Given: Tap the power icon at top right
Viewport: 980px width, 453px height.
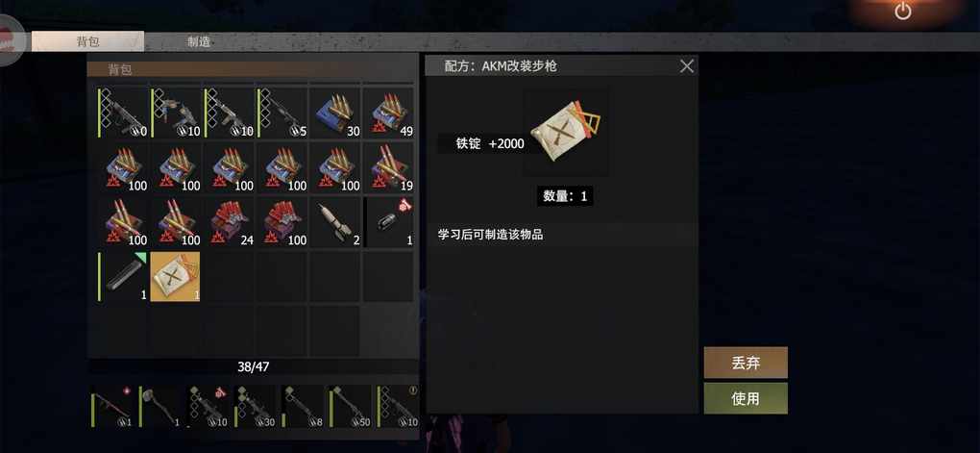Looking at the screenshot, I should [902, 12].
